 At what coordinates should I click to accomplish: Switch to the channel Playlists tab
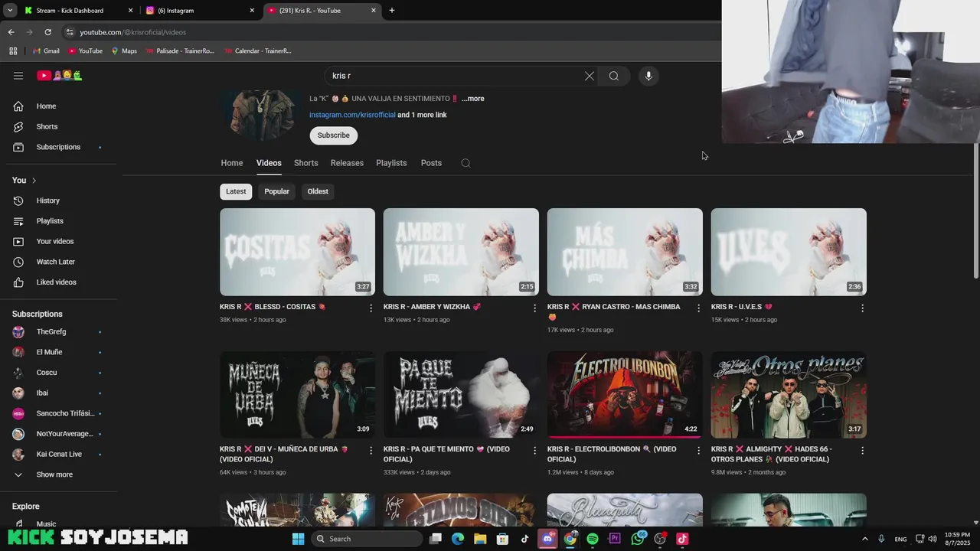[391, 163]
